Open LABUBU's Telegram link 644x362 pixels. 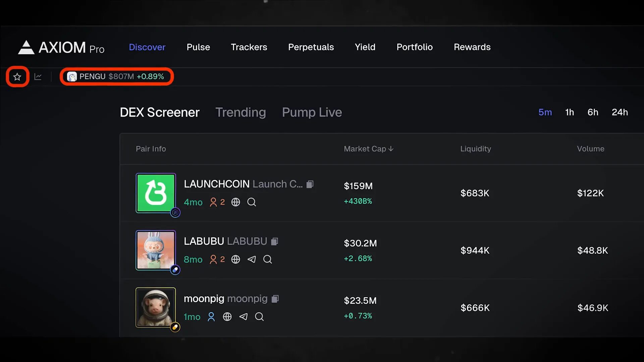pyautogui.click(x=252, y=259)
